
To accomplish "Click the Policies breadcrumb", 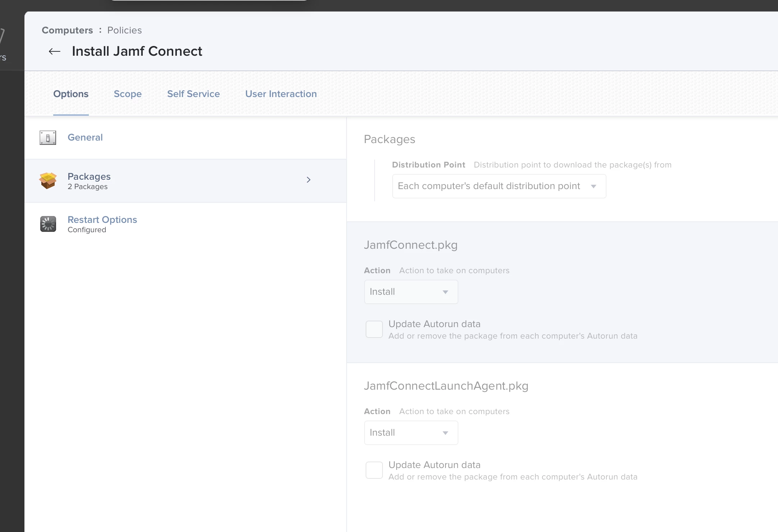I will click(124, 30).
